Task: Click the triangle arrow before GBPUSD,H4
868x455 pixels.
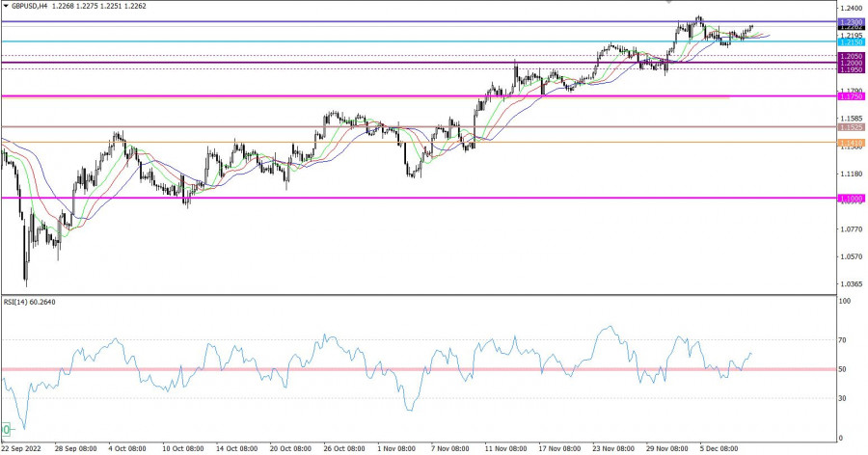Action: pos(7,6)
